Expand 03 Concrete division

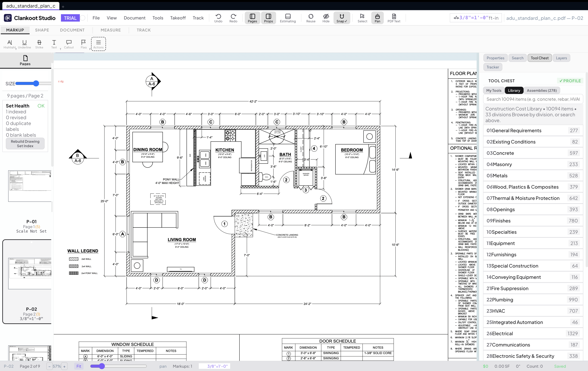click(533, 153)
